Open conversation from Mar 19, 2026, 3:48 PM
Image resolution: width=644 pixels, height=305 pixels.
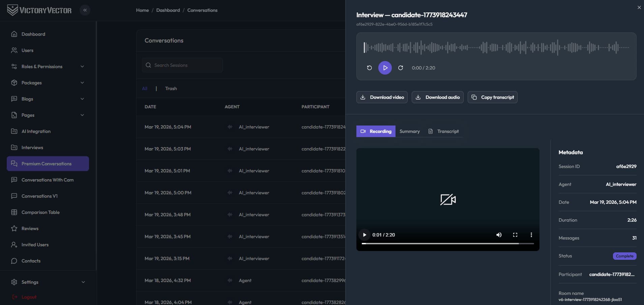(241, 215)
